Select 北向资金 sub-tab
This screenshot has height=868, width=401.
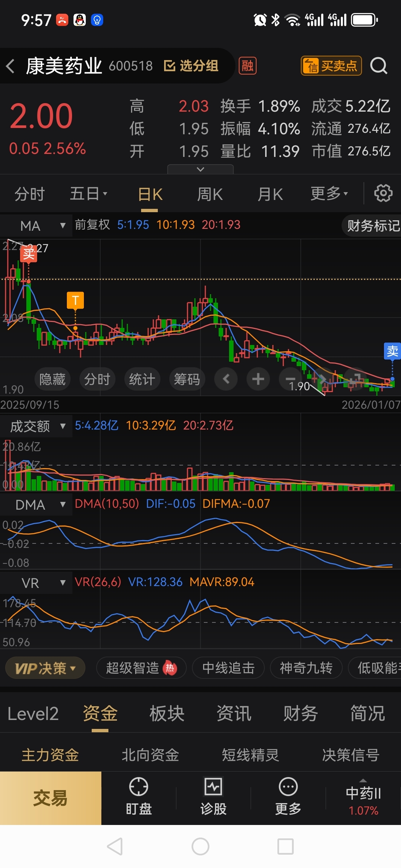tap(150, 755)
